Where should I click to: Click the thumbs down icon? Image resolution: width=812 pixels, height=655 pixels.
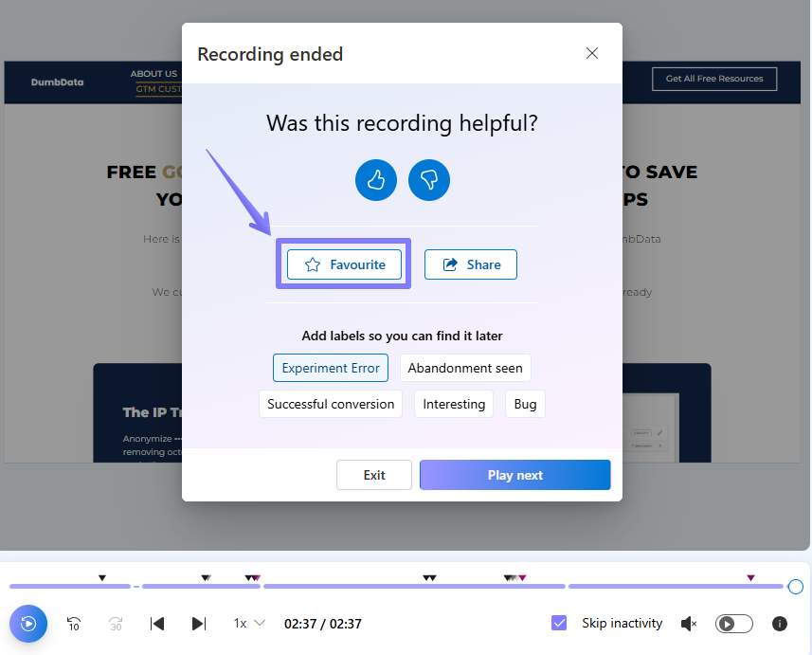(x=429, y=180)
